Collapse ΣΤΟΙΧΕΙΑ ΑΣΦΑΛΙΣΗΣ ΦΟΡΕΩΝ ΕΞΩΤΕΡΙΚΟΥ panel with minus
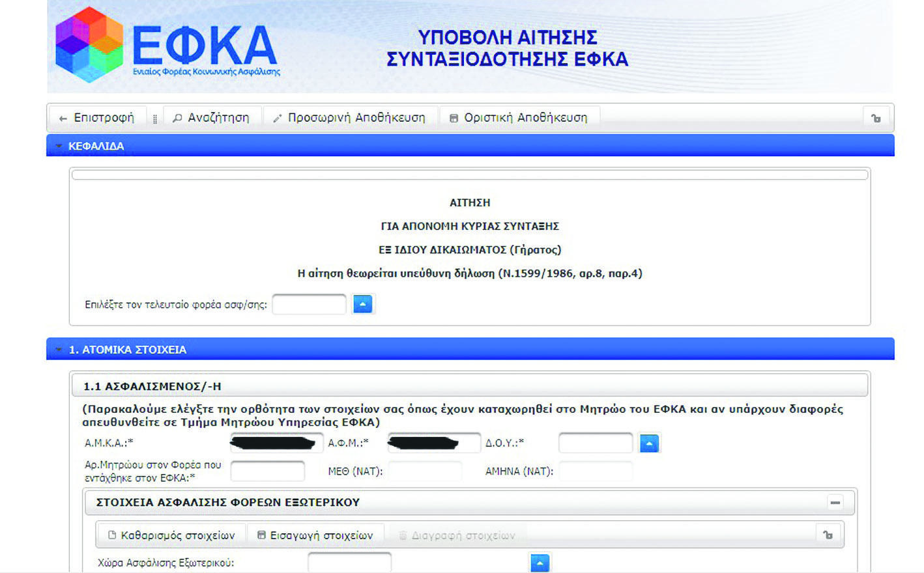This screenshot has width=924, height=573. click(x=835, y=503)
